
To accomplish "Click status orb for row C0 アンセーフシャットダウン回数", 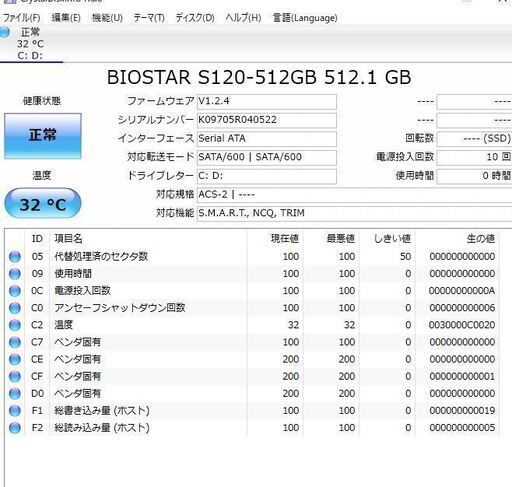I will [15, 308].
